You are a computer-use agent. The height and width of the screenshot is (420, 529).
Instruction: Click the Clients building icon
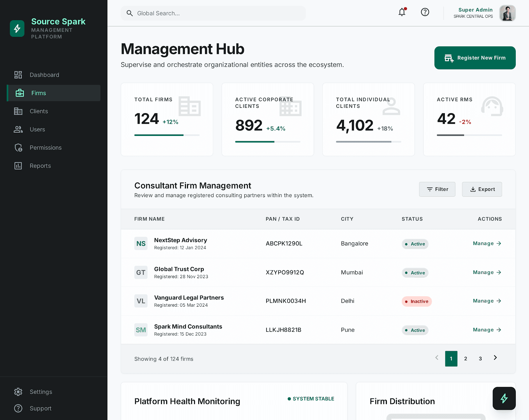point(18,111)
